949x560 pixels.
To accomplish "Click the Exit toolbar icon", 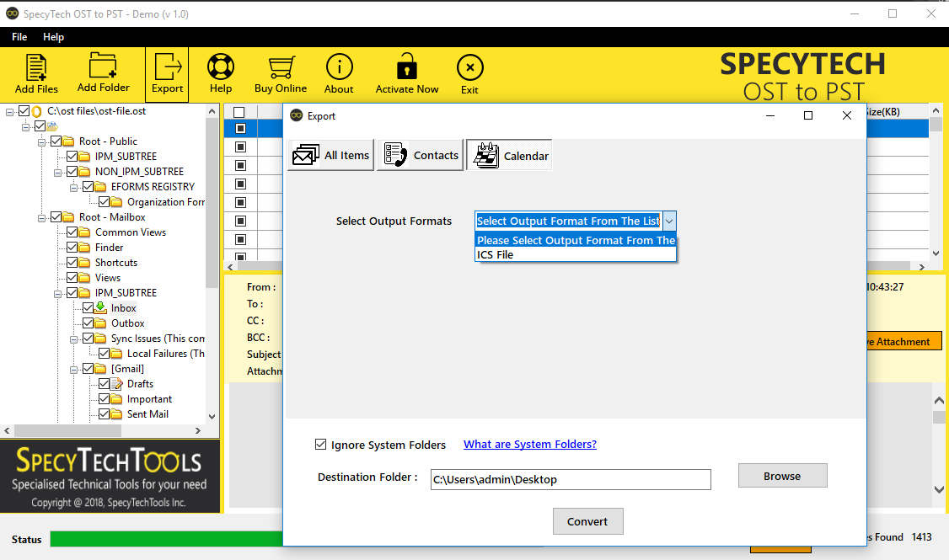I will pos(469,67).
